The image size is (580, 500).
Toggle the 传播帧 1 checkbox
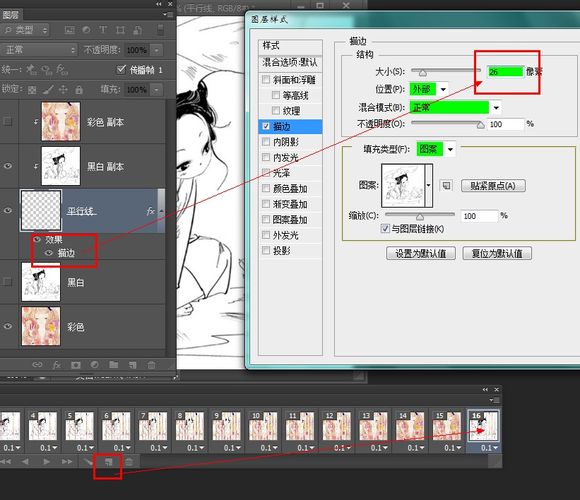pyautogui.click(x=121, y=69)
